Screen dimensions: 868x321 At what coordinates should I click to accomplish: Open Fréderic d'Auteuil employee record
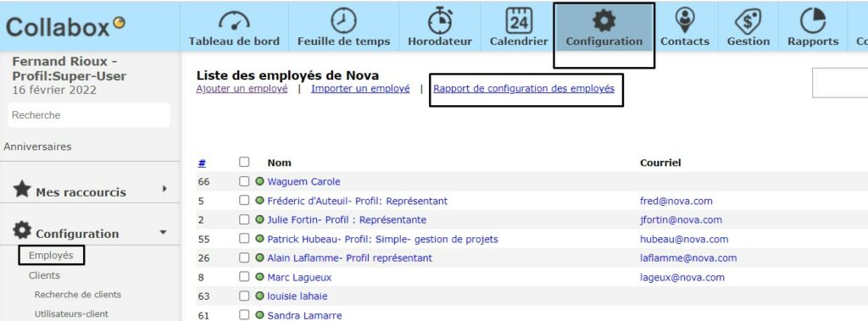pos(358,201)
